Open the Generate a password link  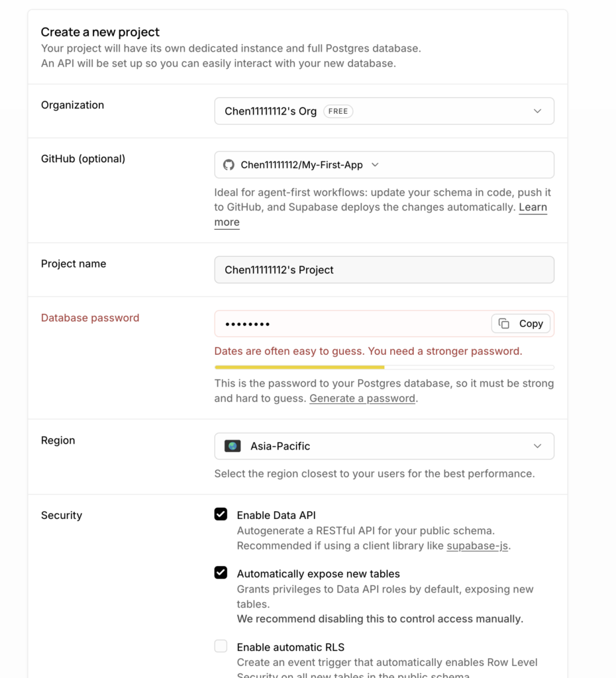pyautogui.click(x=362, y=398)
